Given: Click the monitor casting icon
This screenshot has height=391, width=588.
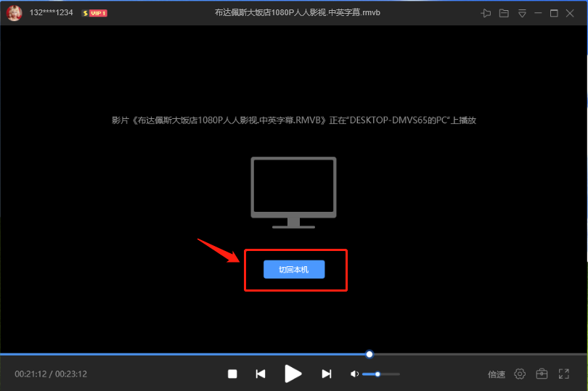Looking at the screenshot, I should tap(293, 193).
